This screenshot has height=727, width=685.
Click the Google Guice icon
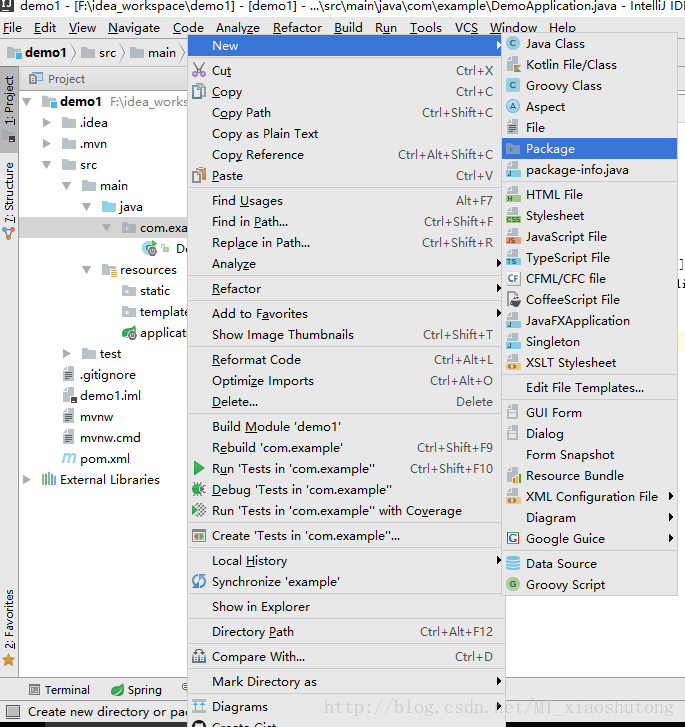512,538
